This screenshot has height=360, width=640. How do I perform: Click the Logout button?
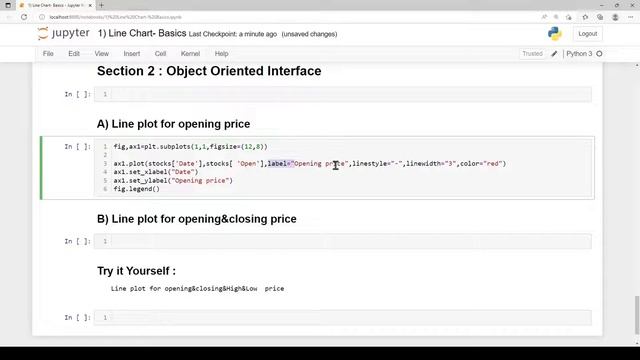point(587,34)
